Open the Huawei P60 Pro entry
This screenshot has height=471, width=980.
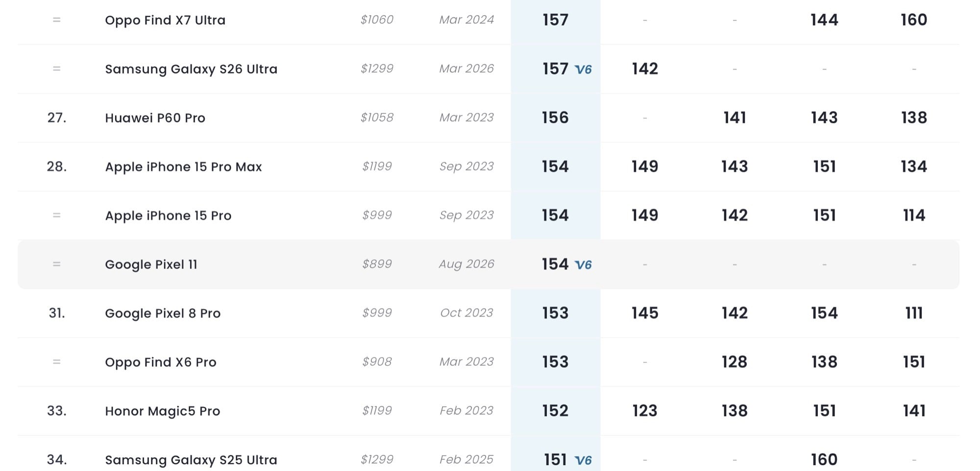click(155, 118)
